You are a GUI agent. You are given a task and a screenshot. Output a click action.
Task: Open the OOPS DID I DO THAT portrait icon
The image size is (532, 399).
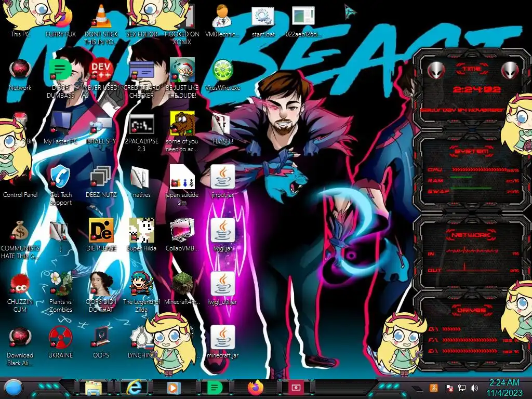[x=101, y=284]
